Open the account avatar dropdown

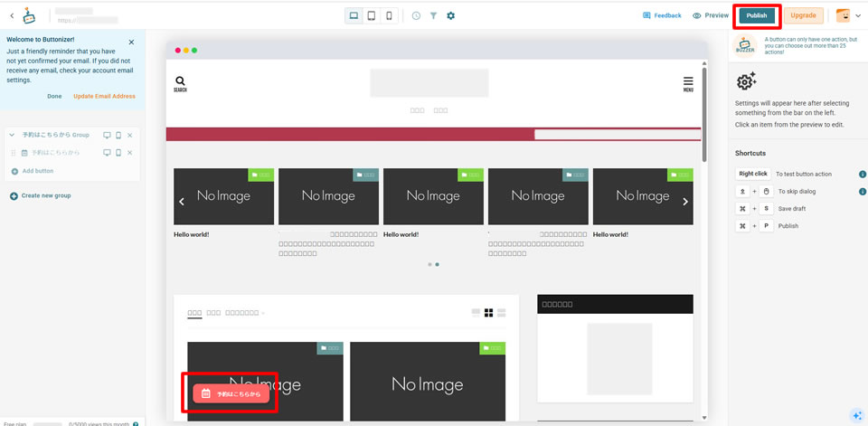(848, 15)
